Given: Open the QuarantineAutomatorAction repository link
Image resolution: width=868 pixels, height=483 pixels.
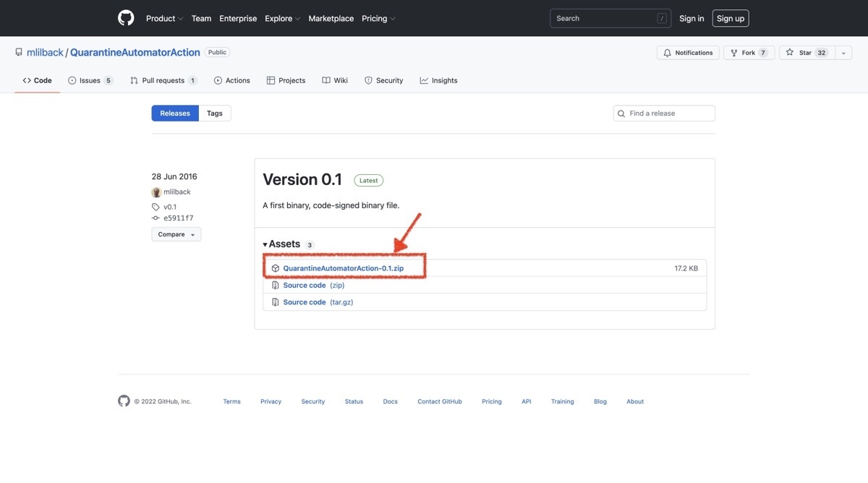Looking at the screenshot, I should pos(135,53).
